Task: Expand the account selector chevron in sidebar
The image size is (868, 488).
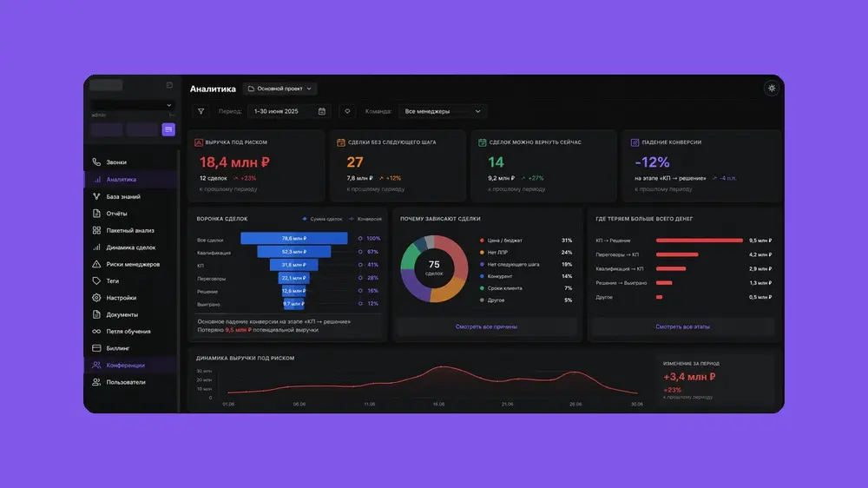Action: 169,105
